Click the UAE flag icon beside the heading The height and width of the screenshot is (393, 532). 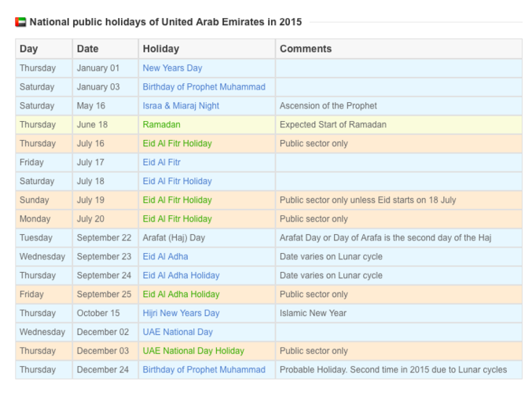pos(20,22)
